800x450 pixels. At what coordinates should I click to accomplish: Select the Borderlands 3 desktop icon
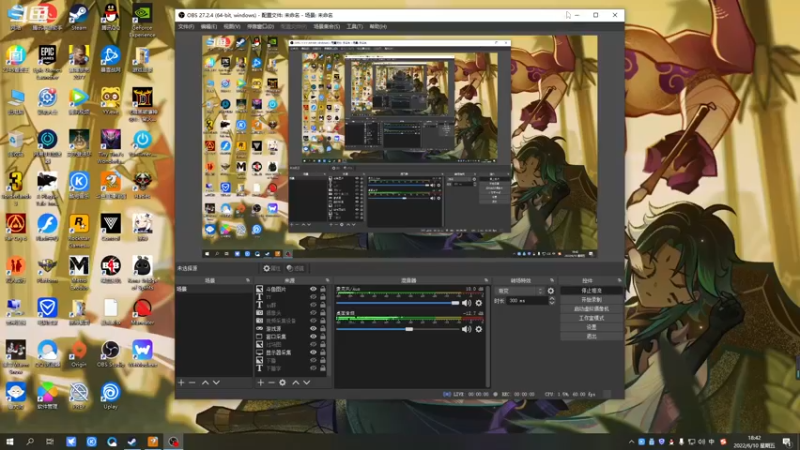click(16, 189)
